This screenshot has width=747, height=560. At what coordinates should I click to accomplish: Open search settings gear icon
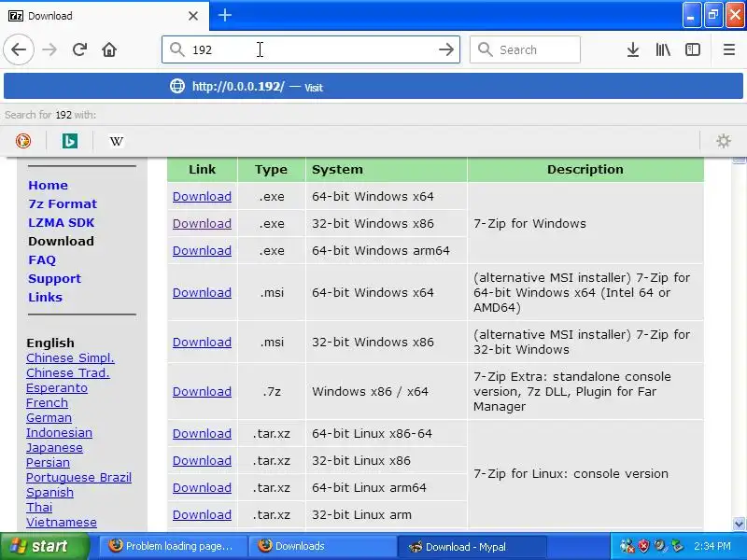(x=723, y=141)
